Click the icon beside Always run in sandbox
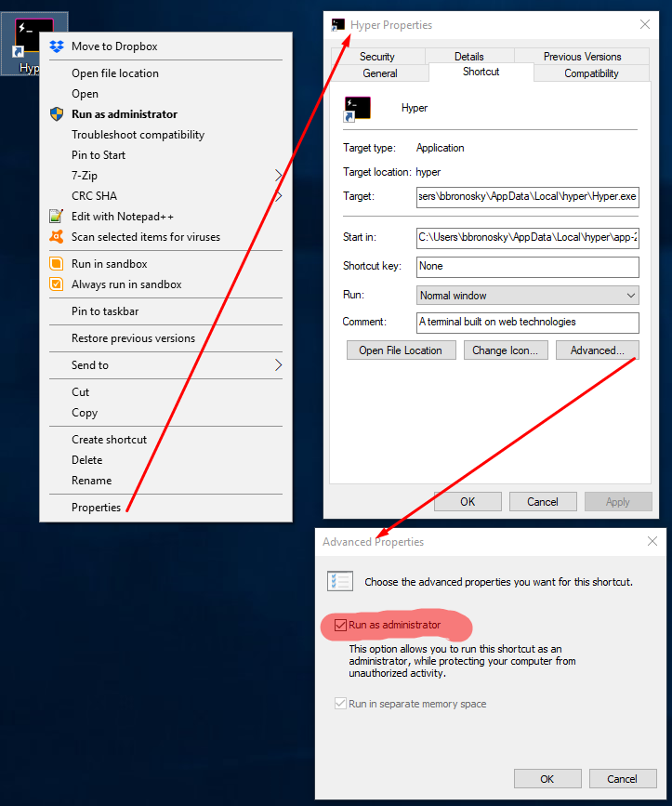This screenshot has height=806, width=672. (57, 284)
